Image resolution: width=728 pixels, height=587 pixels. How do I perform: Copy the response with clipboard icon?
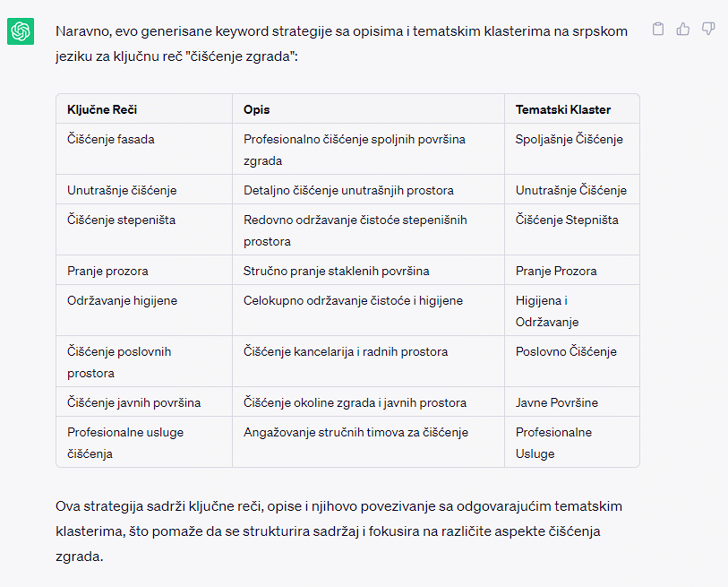coord(658,29)
